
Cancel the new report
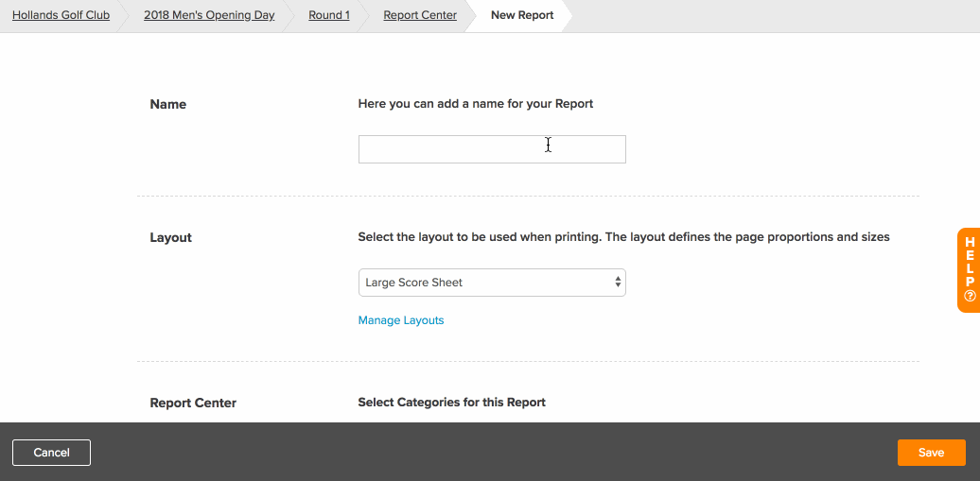(x=51, y=453)
